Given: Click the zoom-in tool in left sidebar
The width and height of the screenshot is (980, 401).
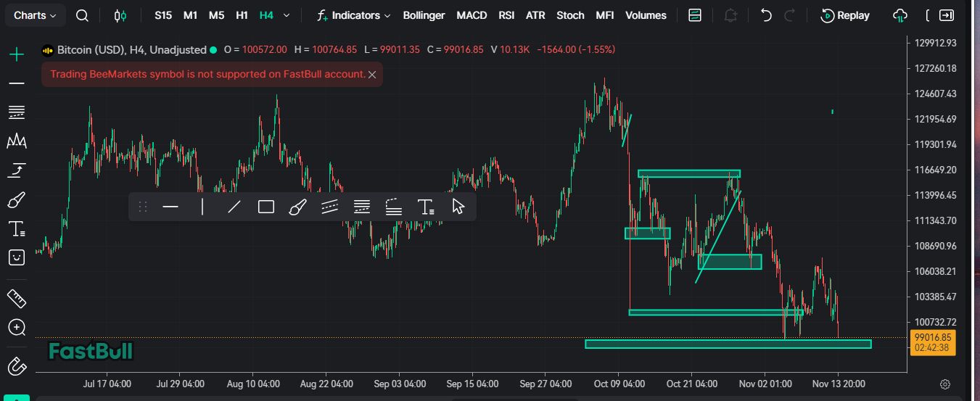Looking at the screenshot, I should pos(16,328).
